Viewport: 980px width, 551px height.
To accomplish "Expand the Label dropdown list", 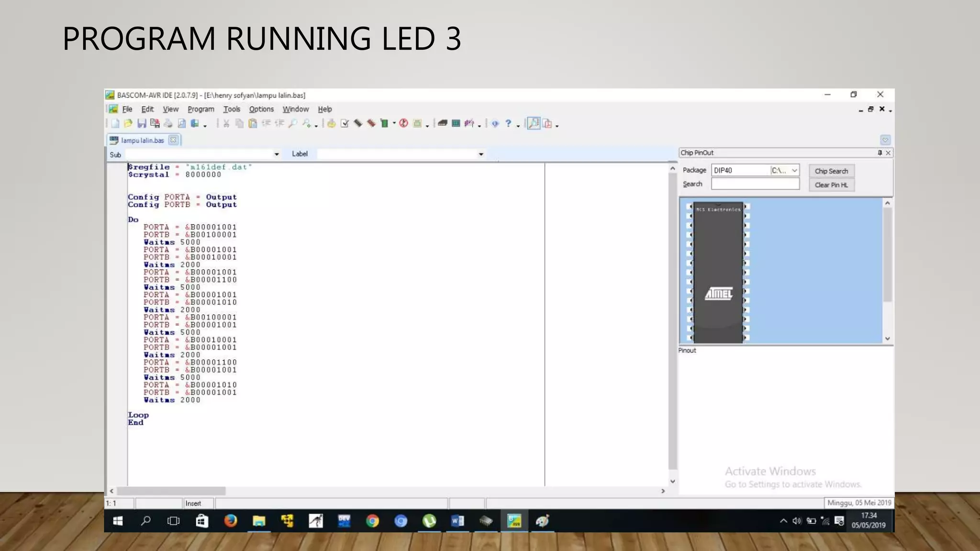I will 481,154.
